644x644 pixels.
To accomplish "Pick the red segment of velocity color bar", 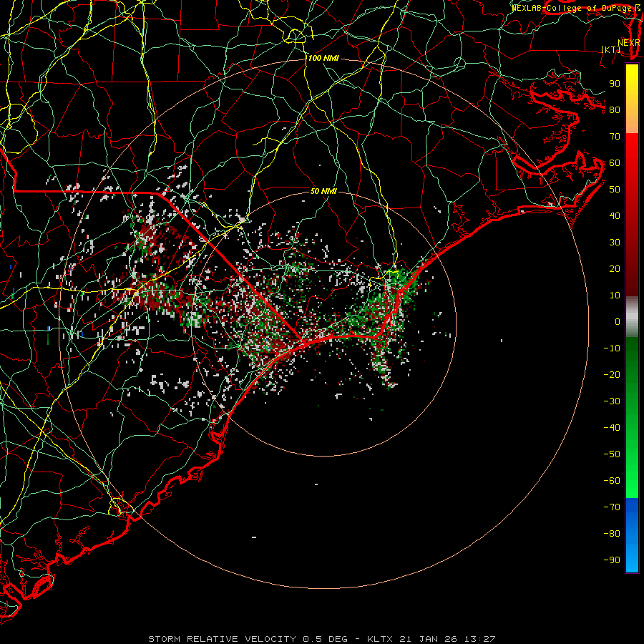I will click(x=632, y=215).
